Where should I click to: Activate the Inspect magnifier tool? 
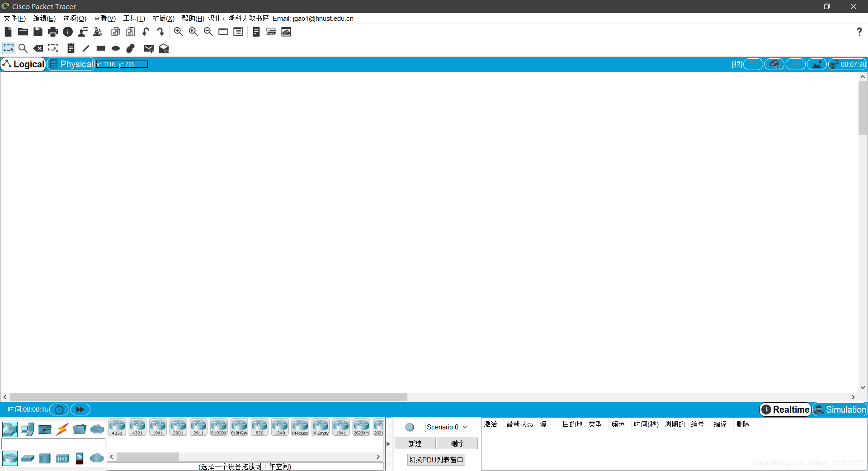[x=23, y=48]
